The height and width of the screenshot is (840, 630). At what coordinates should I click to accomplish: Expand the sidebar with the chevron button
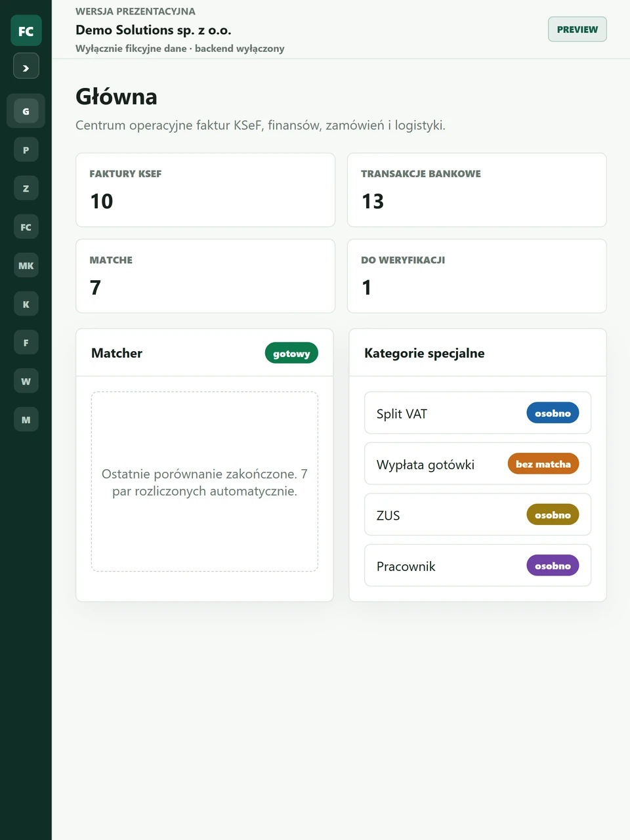pyautogui.click(x=26, y=66)
